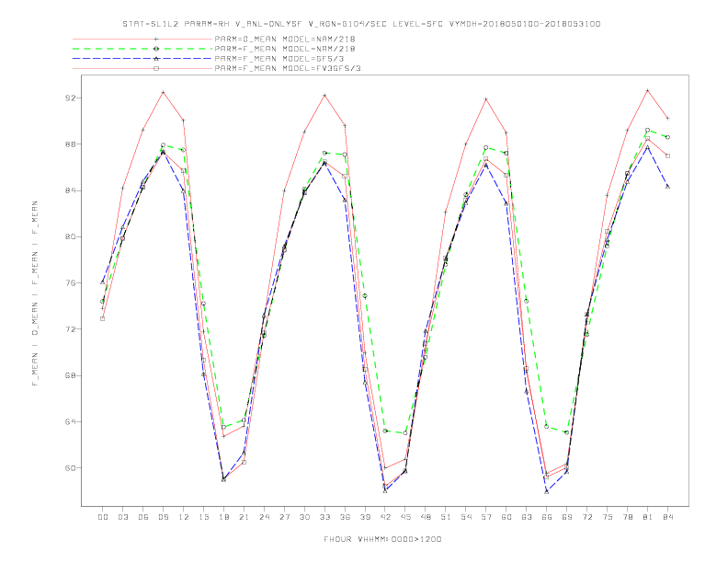Click the triangle marker on the blue dashed legend line

156,59
